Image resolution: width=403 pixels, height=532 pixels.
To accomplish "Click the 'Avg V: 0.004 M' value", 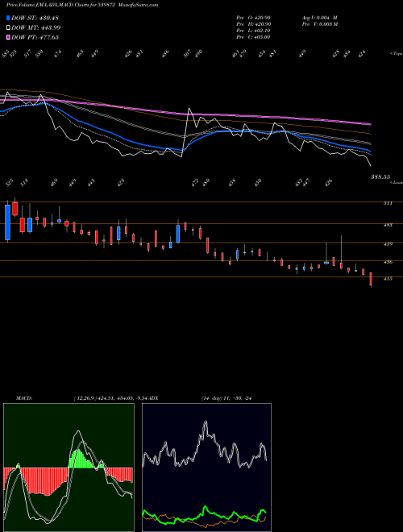I will click(319, 18).
